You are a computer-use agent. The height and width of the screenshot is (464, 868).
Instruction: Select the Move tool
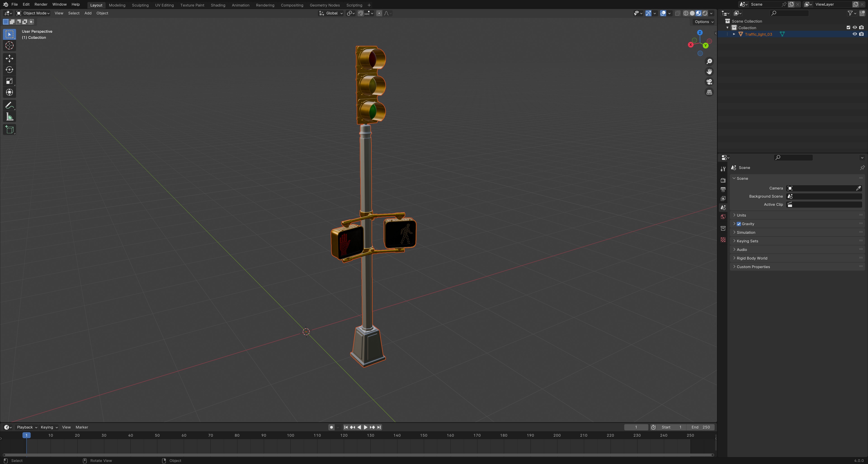coord(9,58)
